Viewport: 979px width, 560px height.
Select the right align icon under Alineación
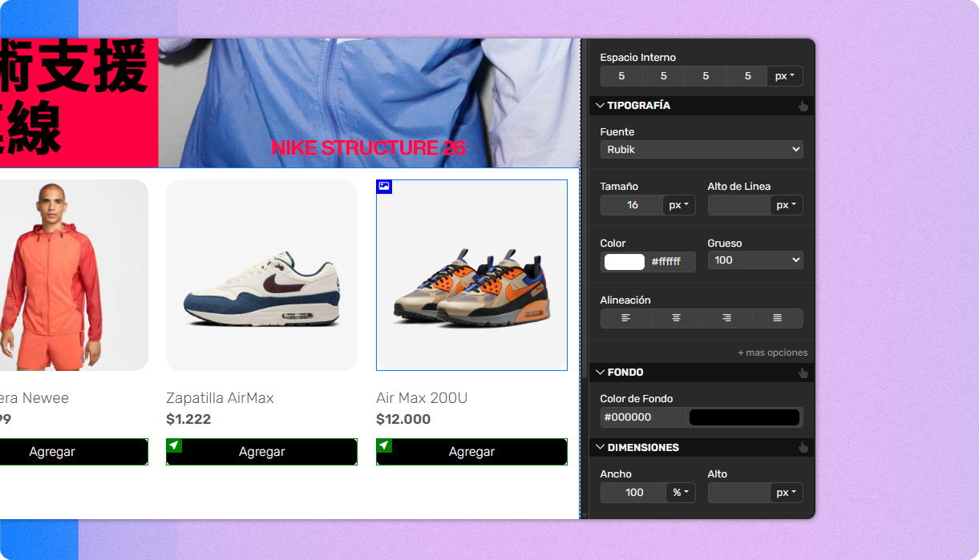point(727,318)
